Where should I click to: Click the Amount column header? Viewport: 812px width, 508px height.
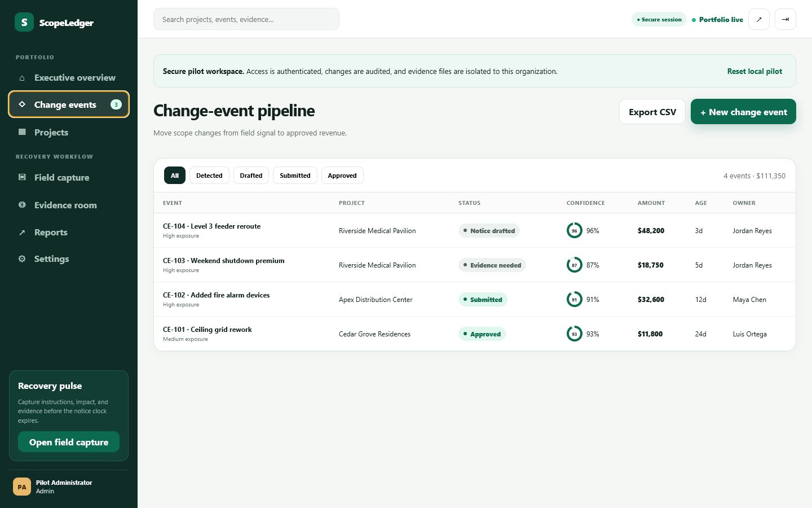pyautogui.click(x=651, y=203)
